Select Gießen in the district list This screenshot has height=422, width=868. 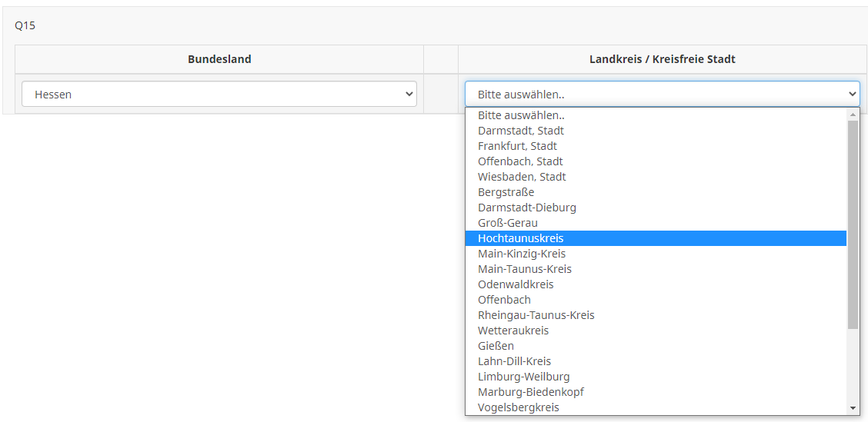(x=496, y=346)
